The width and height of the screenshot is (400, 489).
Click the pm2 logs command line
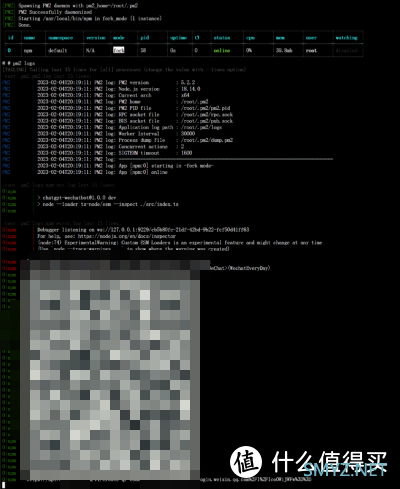pyautogui.click(x=18, y=63)
